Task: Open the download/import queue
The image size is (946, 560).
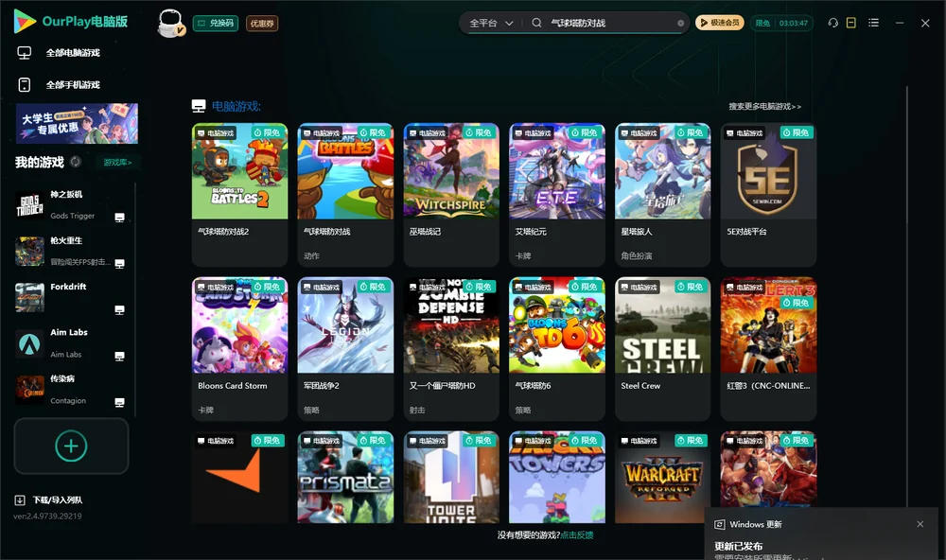Action: click(49, 499)
